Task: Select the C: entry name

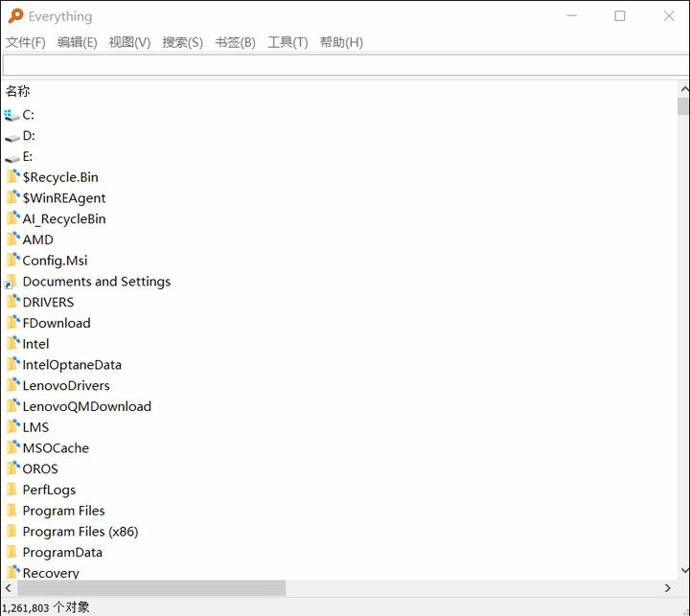Action: [28, 115]
